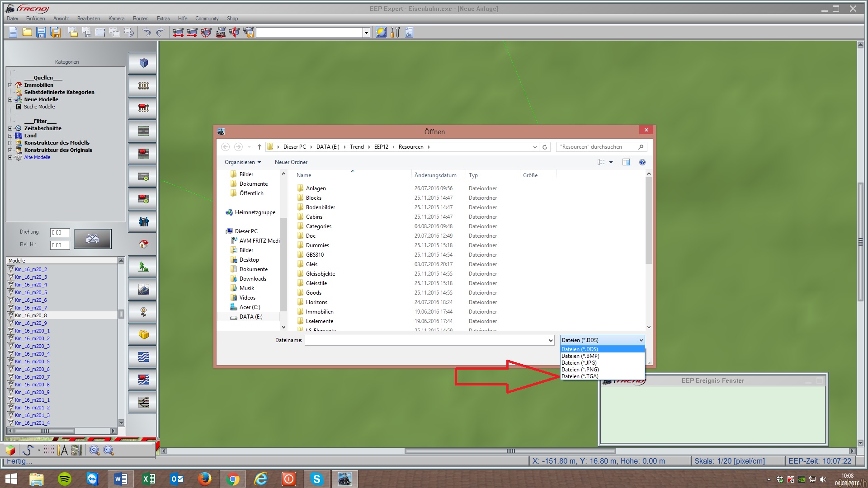Open the LUA script editor icon

(409, 32)
